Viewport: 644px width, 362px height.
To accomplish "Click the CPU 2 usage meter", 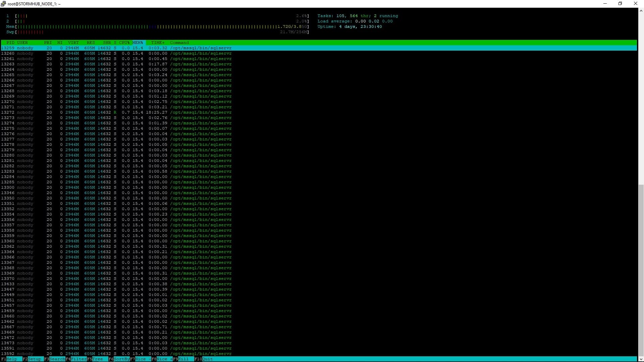I will [x=158, y=21].
